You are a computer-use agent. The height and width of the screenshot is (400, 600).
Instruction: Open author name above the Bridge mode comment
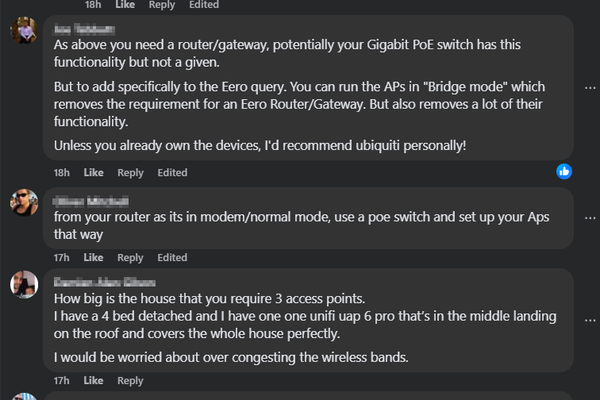pos(84,29)
